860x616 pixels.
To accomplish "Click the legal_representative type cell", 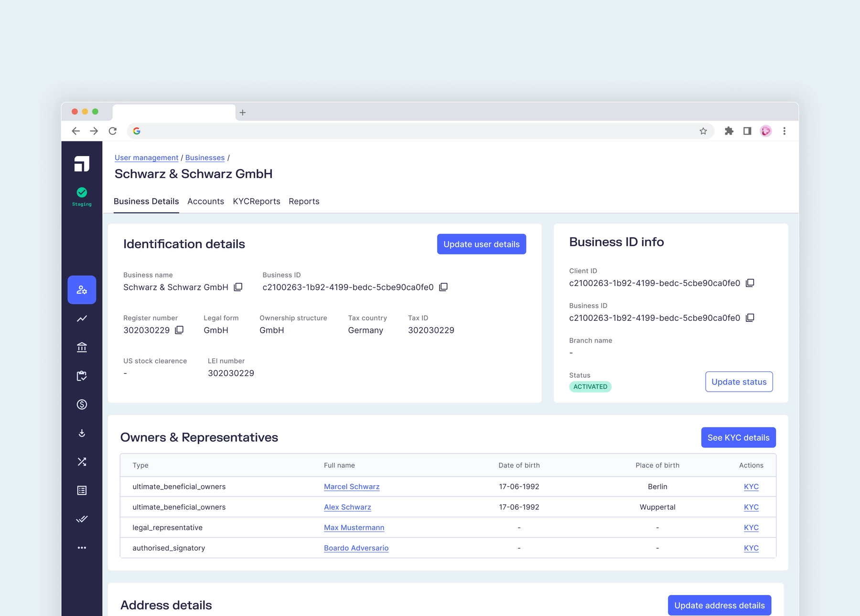I will 167,528.
